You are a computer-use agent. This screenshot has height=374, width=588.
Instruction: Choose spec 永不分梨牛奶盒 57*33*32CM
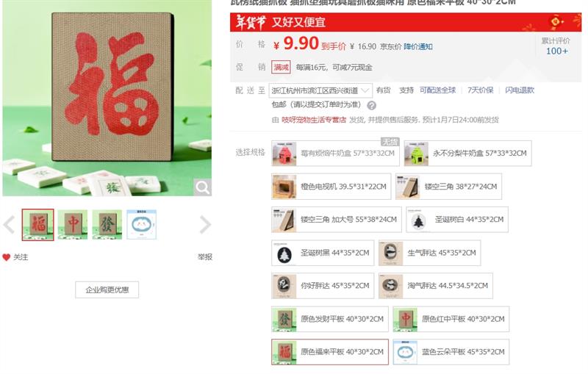[x=467, y=154]
